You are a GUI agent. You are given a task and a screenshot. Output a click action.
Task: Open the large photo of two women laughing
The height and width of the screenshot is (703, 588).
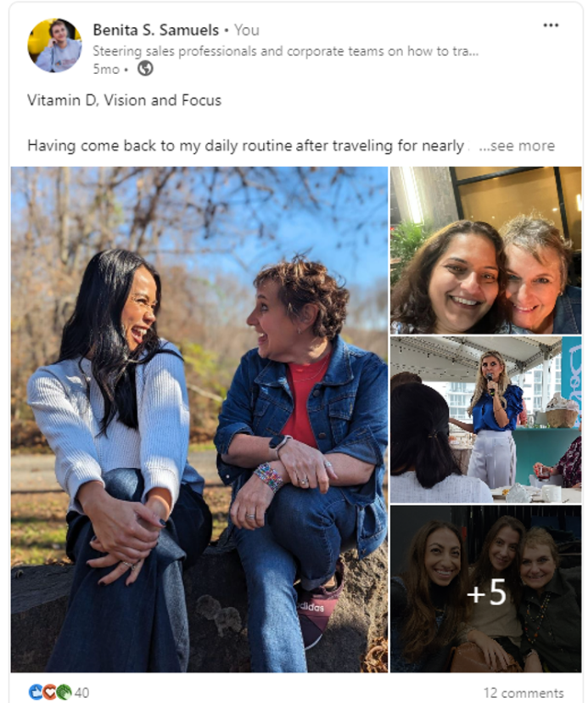(199, 419)
